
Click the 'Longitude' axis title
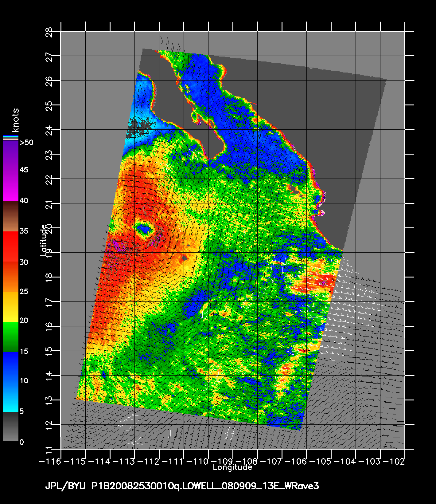232,467
